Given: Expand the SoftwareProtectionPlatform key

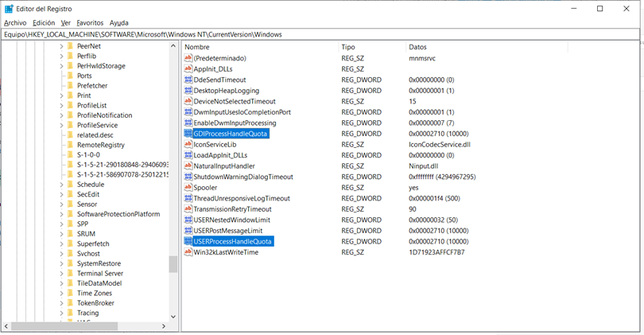Looking at the screenshot, I should [x=61, y=214].
